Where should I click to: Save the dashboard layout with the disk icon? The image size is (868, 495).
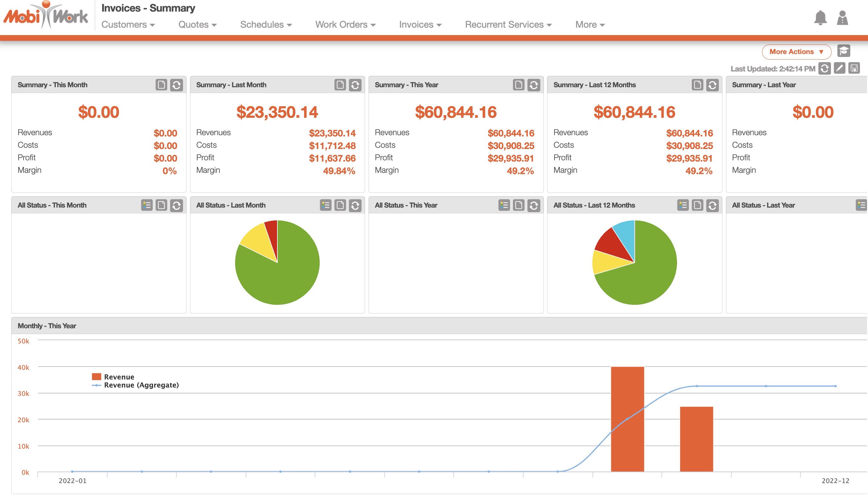coord(854,68)
